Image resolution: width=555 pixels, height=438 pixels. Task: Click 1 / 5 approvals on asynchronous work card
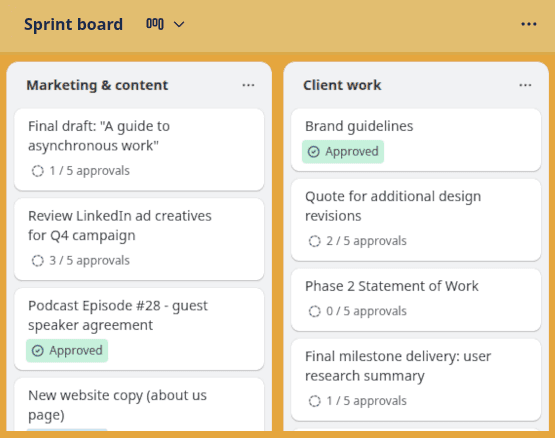[90, 171]
